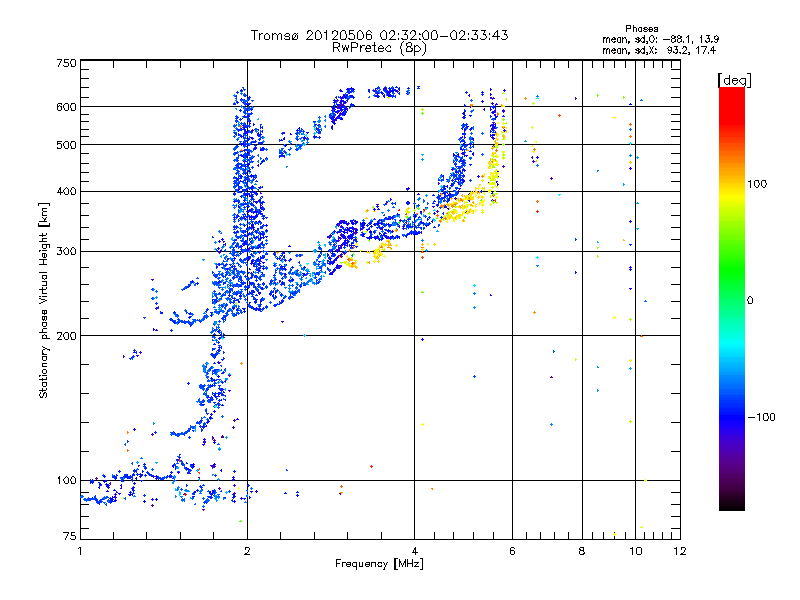Click the rainbow phase colorbar

[732, 298]
